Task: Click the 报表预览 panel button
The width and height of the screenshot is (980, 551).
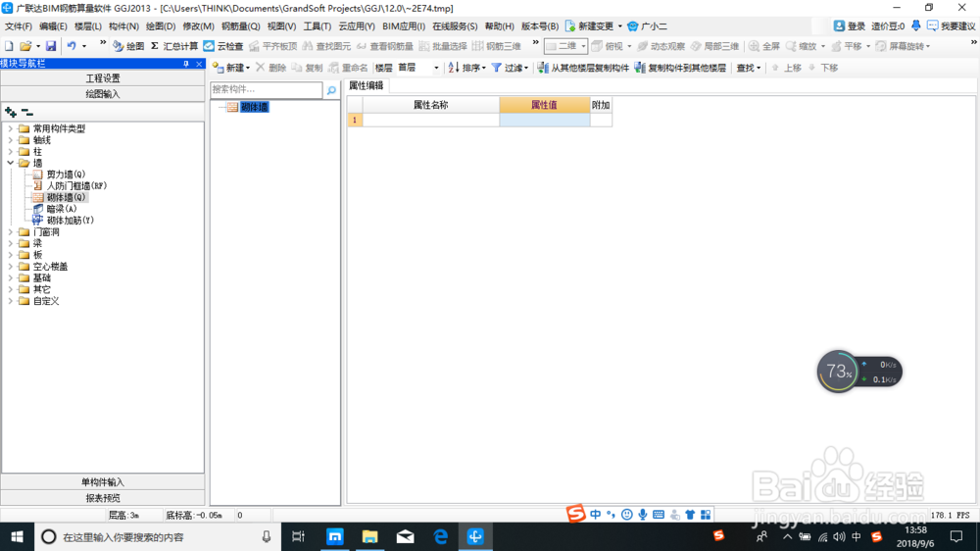Action: tap(103, 498)
